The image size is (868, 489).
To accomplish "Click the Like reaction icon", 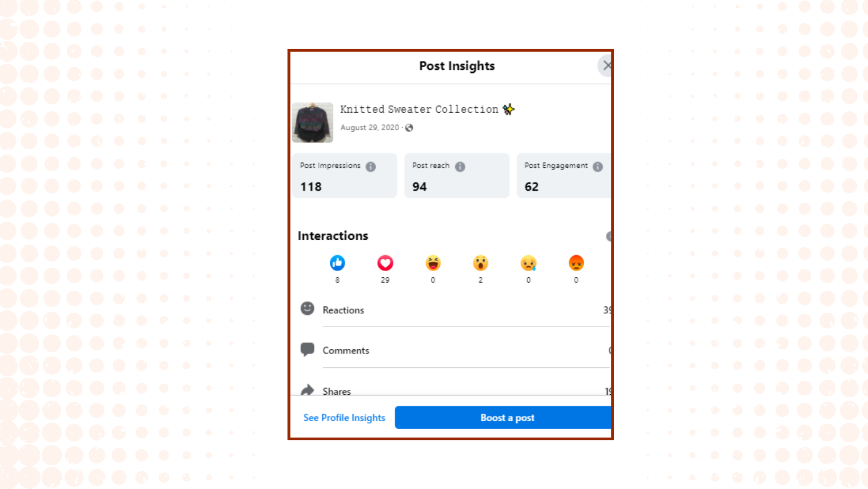I will coord(337,263).
